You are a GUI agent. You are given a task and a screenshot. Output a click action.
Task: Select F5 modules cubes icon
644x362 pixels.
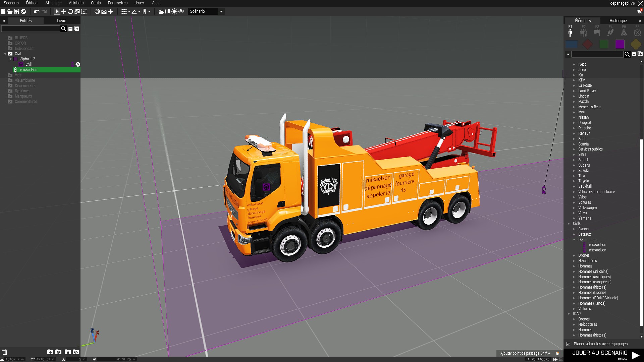tap(624, 33)
